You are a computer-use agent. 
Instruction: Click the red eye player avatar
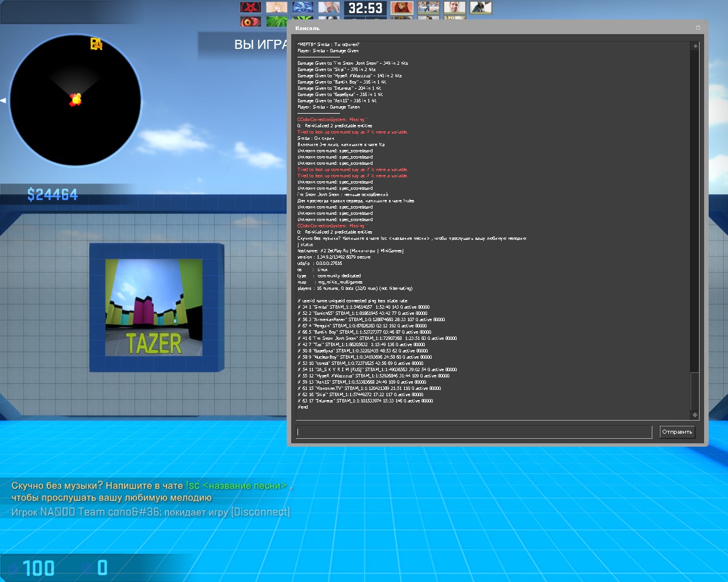click(250, 22)
